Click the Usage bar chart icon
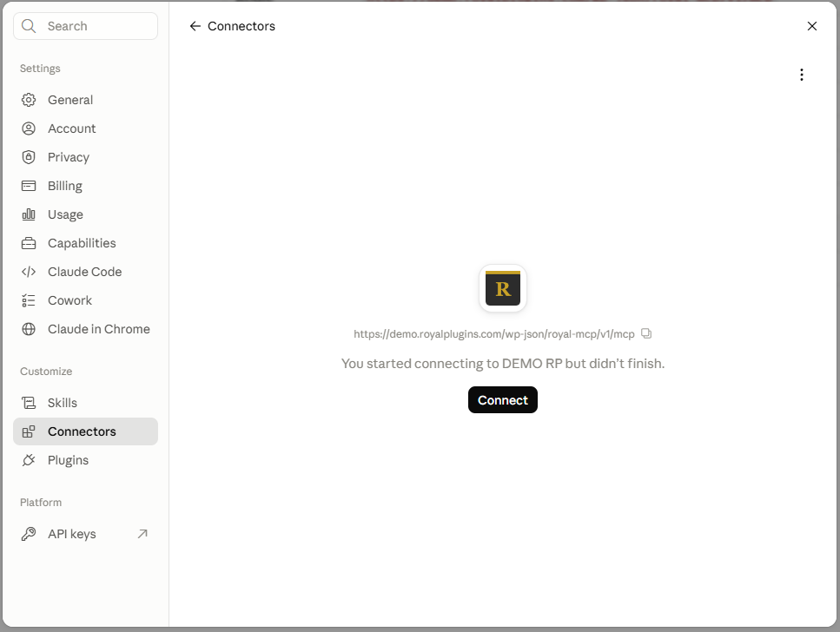 coord(29,214)
